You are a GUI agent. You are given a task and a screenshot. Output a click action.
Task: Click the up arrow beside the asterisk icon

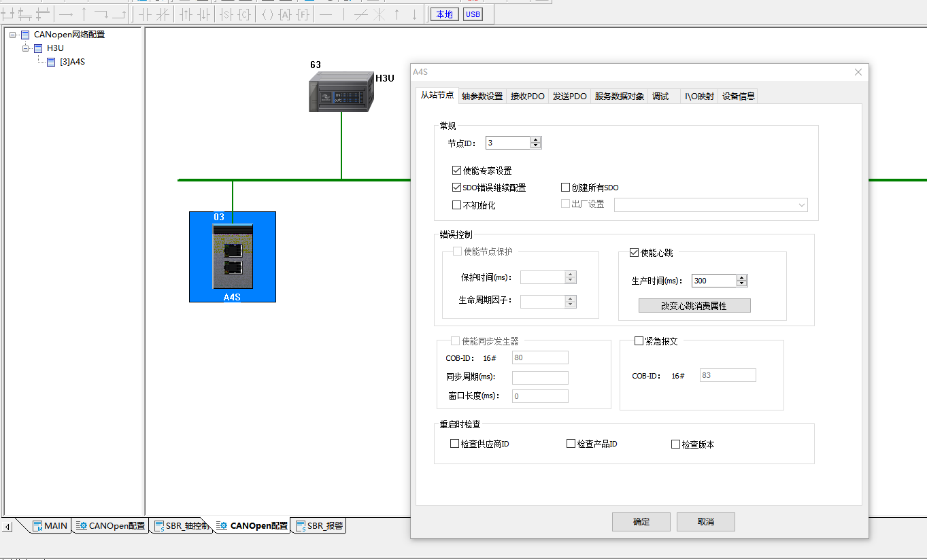397,14
